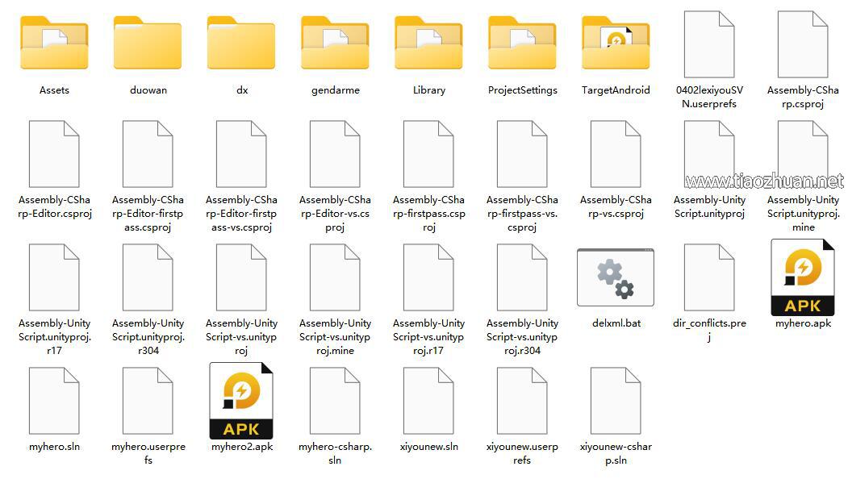
Task: Click the "xiyounew.sln" file name
Action: [x=429, y=447]
